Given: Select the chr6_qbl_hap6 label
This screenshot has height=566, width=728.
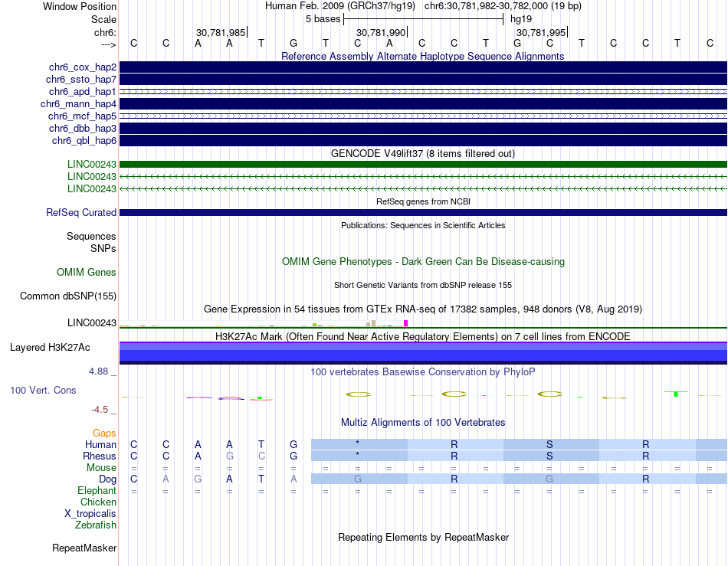Looking at the screenshot, I should point(84,141).
